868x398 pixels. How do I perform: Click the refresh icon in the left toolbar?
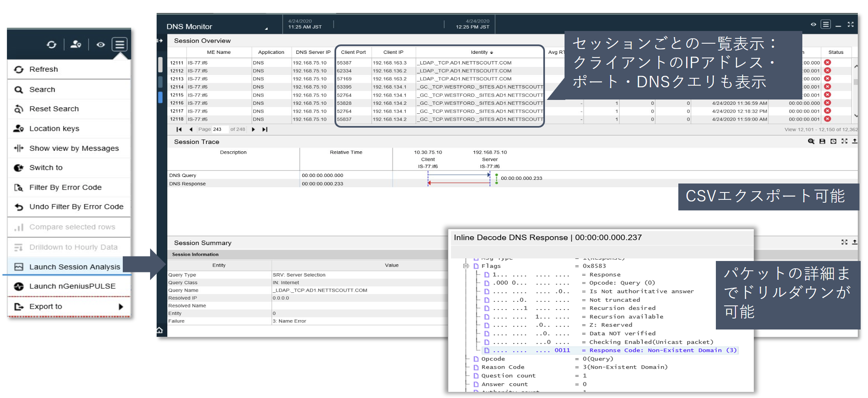tap(51, 44)
